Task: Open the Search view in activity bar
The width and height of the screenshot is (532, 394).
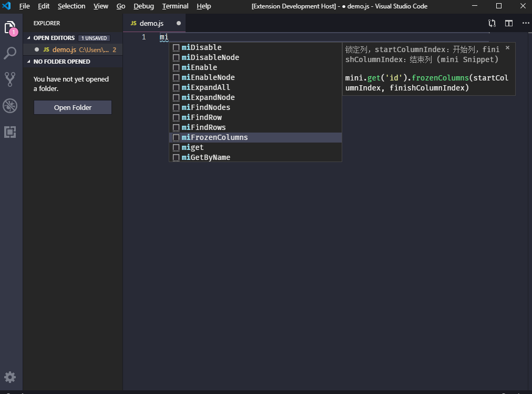Action: 10,53
